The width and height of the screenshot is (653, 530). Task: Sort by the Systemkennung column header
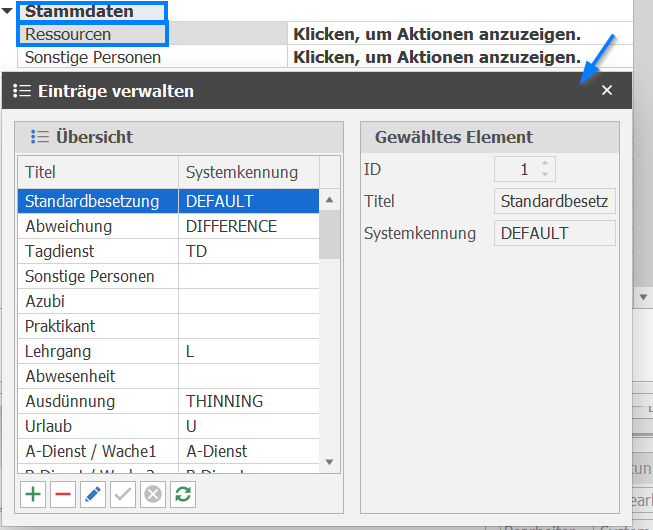(x=248, y=172)
